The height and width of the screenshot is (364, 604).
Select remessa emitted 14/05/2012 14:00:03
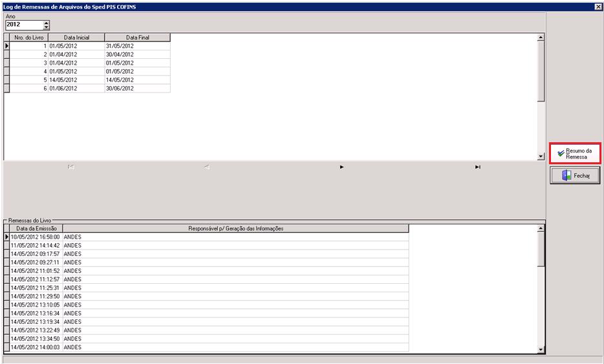coord(36,347)
